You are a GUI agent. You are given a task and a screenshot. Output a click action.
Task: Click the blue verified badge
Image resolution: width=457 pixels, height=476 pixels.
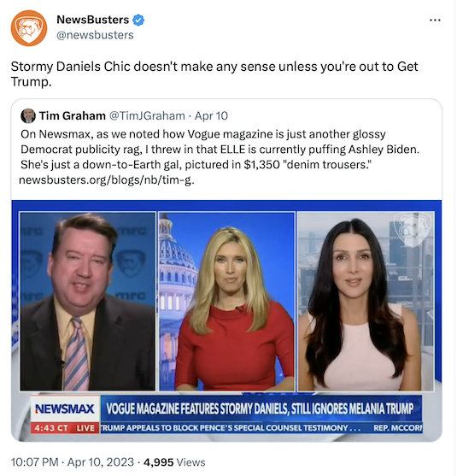[138, 20]
